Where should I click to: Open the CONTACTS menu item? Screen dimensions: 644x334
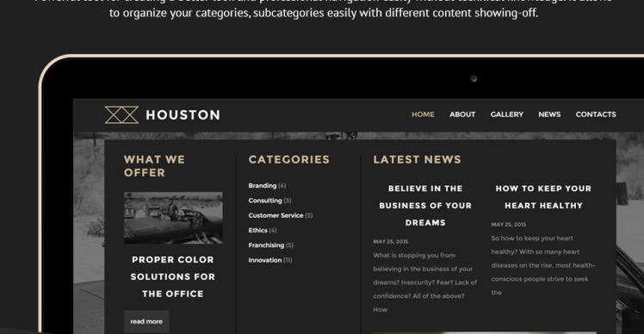point(596,114)
